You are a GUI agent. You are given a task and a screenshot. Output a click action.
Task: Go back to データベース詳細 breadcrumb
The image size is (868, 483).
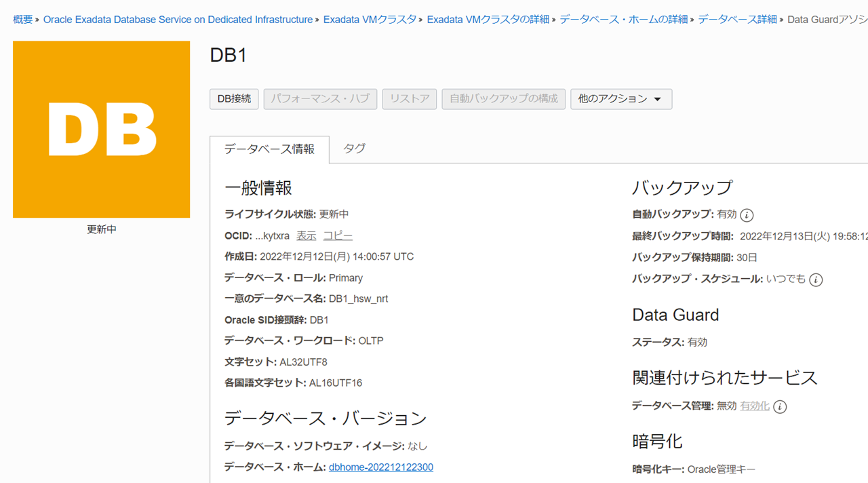point(737,20)
